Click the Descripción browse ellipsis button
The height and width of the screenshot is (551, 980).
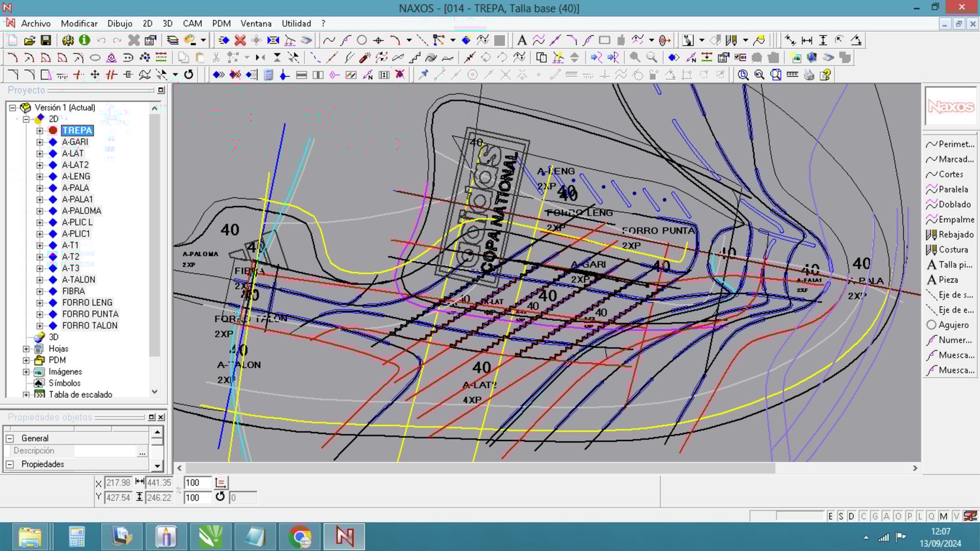pos(142,452)
